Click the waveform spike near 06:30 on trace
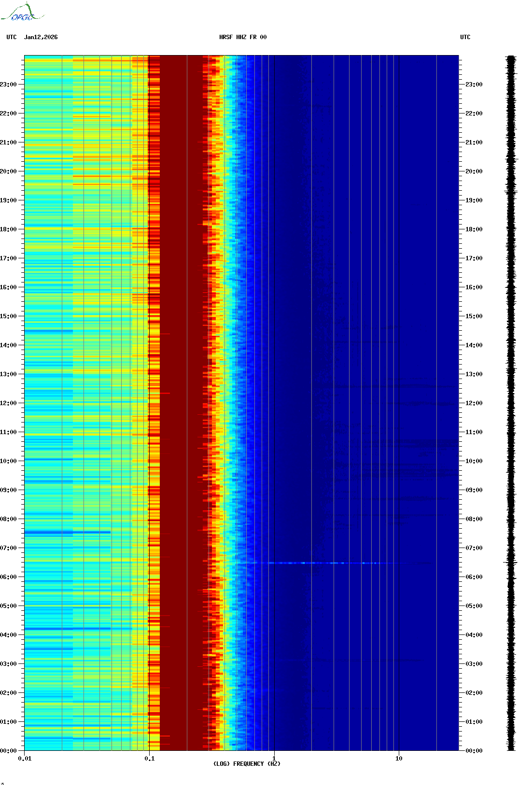Image resolution: width=532 pixels, height=789 pixels. (511, 563)
